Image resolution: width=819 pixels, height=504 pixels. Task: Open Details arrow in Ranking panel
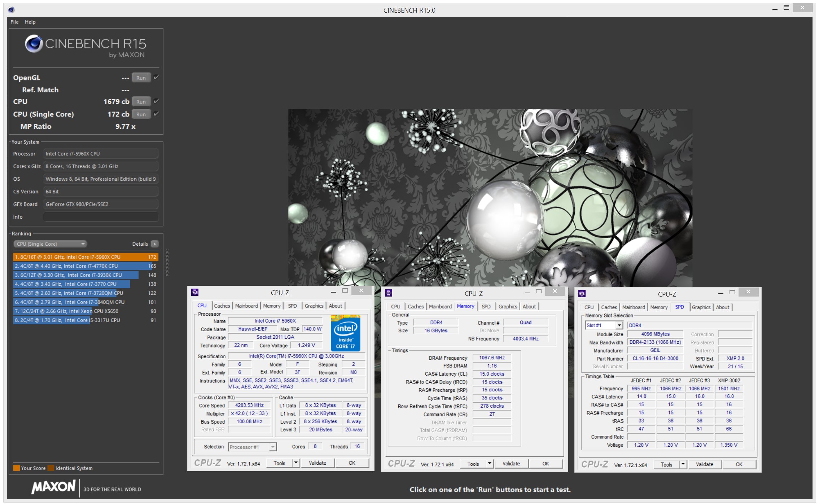click(x=155, y=244)
